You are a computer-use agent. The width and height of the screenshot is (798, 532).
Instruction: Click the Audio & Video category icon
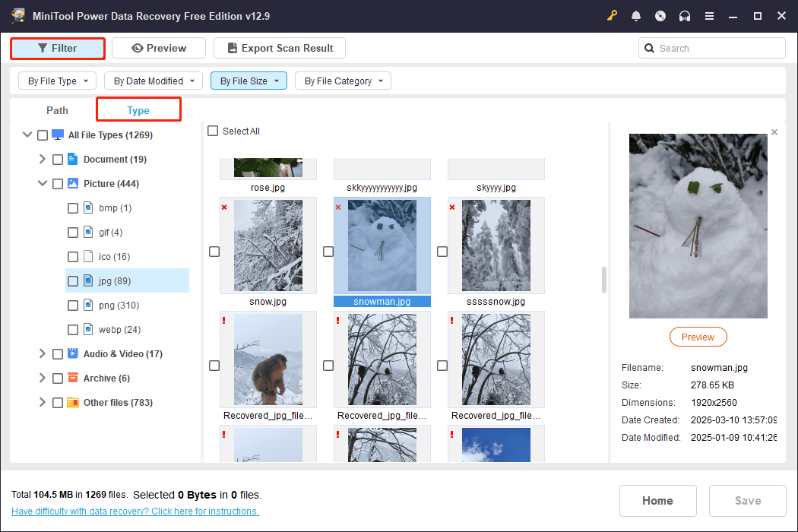pyautogui.click(x=73, y=353)
